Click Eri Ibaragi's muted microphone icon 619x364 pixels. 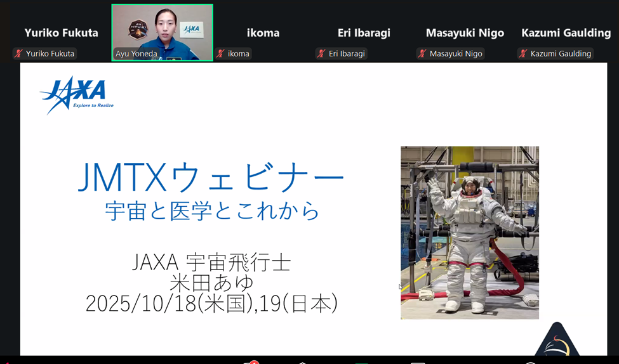point(322,54)
